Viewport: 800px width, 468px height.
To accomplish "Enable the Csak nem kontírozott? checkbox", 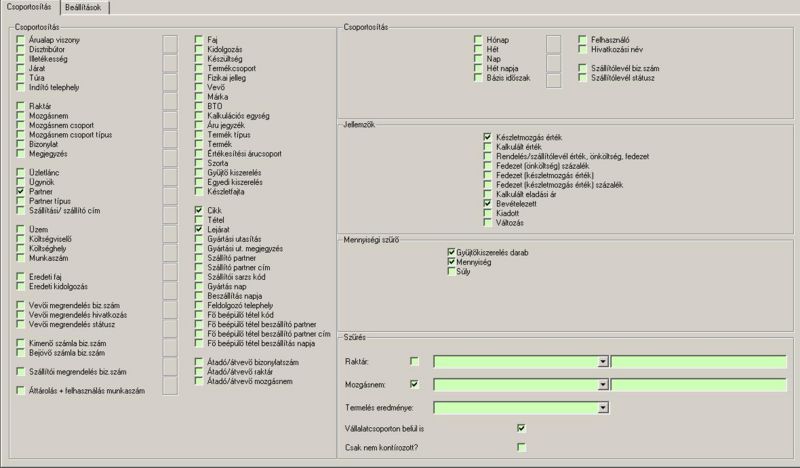I will pyautogui.click(x=521, y=447).
